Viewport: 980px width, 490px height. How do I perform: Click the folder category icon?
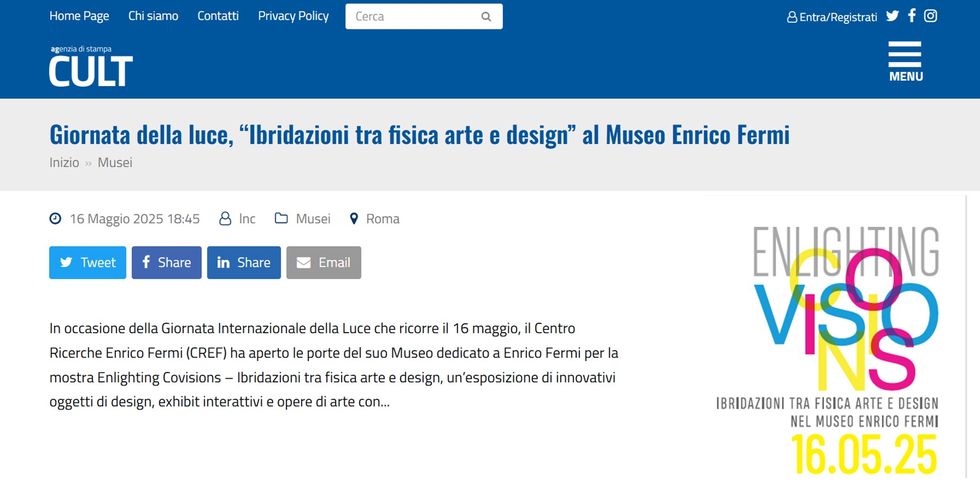[281, 218]
